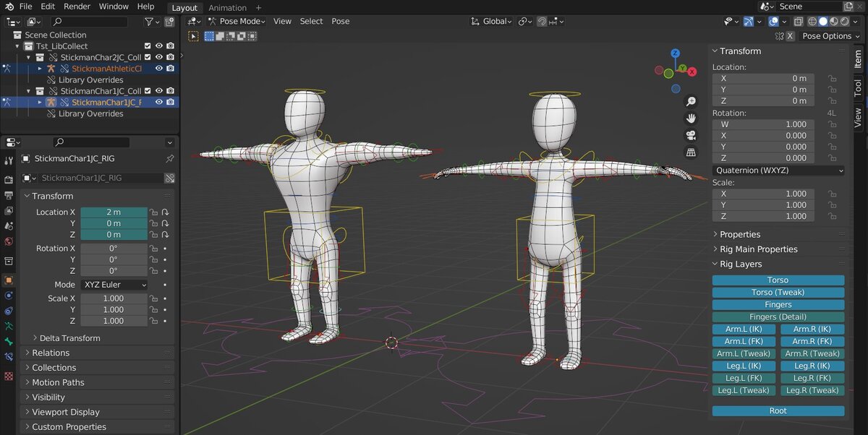Open the Render properties tab
Viewport: 868px width, 435px height.
pyautogui.click(x=9, y=181)
